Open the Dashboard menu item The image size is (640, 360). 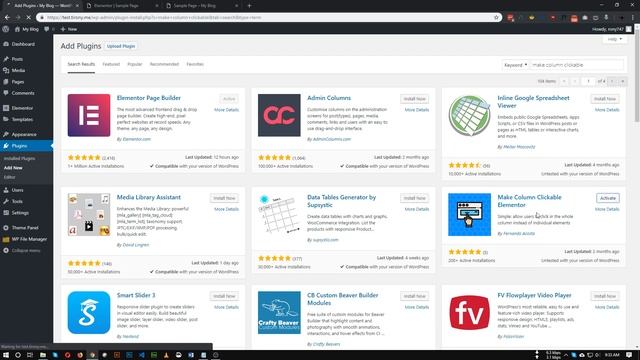point(23,44)
